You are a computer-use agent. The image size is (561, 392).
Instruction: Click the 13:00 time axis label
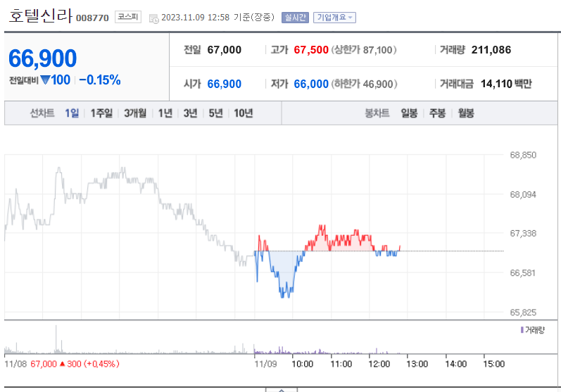(x=417, y=364)
